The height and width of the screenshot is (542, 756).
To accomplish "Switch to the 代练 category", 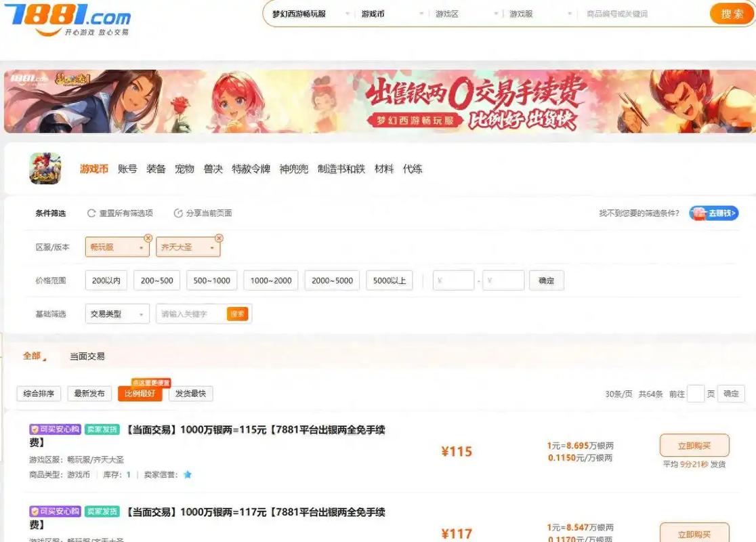I will tap(413, 169).
